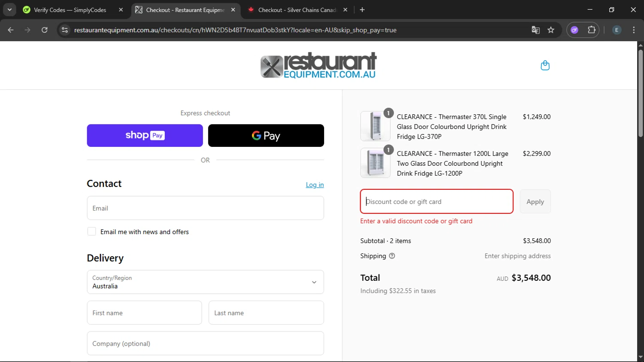
Task: Click 'Enter a valid discount code' error text
Action: tap(416, 221)
